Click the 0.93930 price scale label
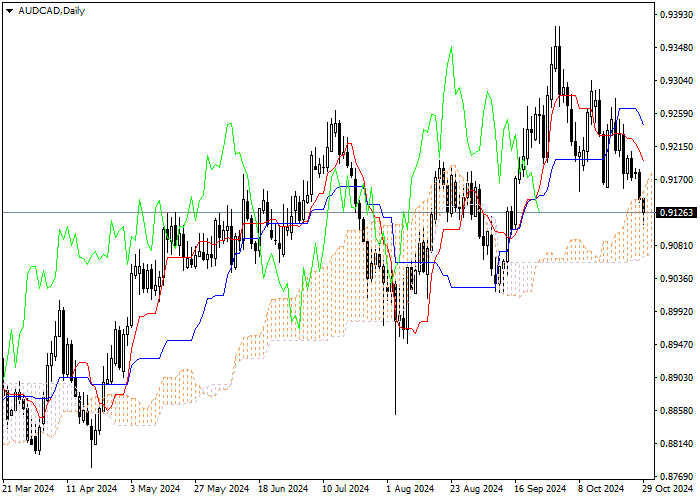700x500 pixels. point(677,15)
